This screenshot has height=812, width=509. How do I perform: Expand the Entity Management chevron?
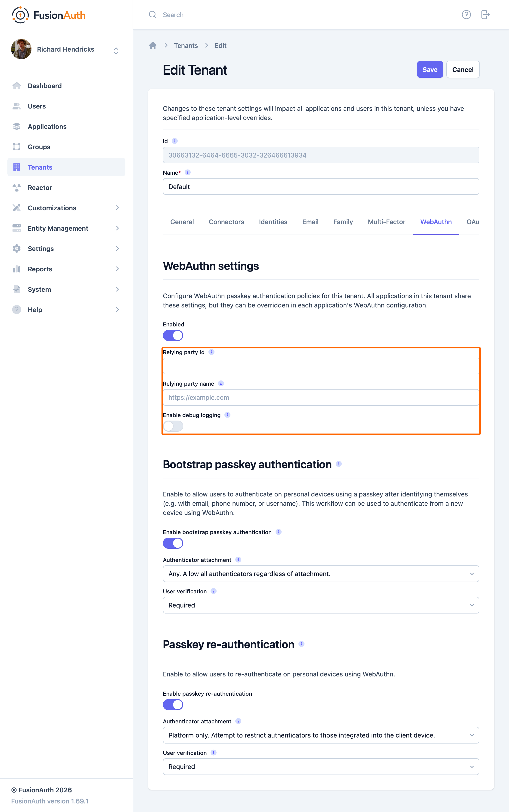(117, 228)
